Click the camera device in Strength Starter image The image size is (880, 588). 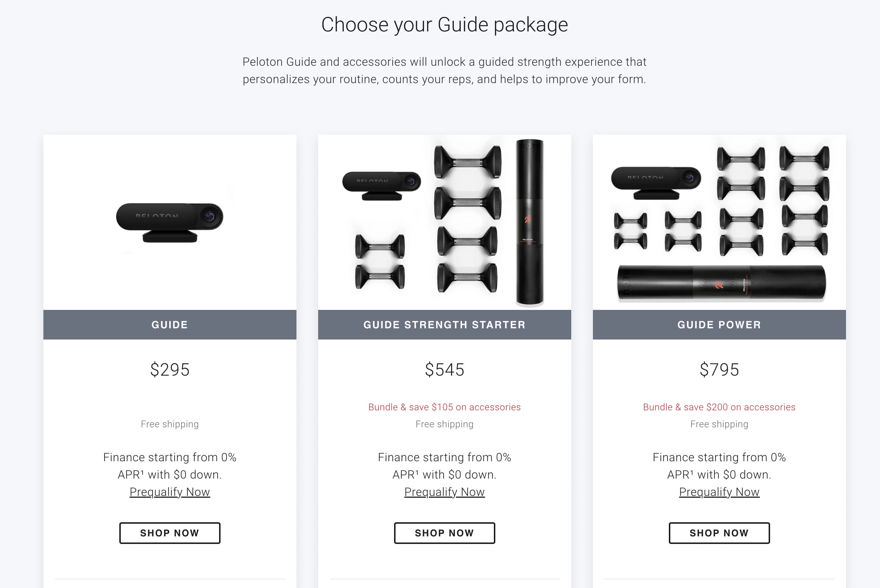(x=381, y=185)
